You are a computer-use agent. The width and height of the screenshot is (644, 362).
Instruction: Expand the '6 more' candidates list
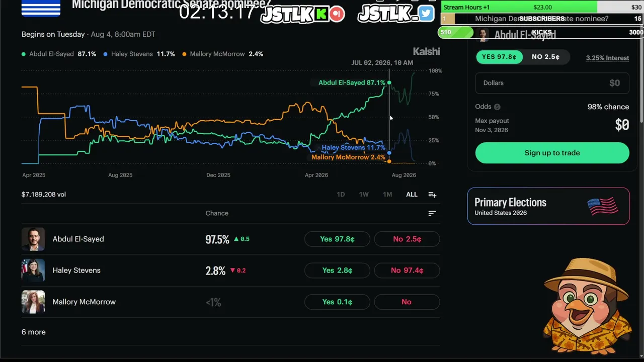tap(33, 332)
